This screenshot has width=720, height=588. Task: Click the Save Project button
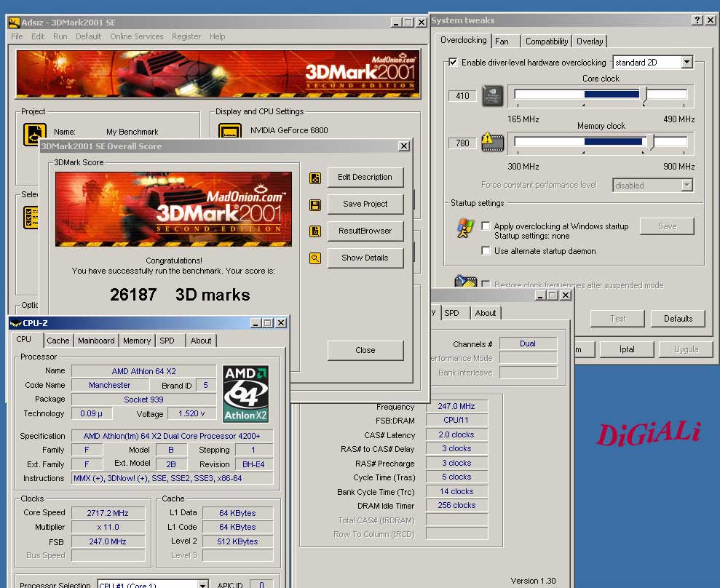click(x=365, y=204)
